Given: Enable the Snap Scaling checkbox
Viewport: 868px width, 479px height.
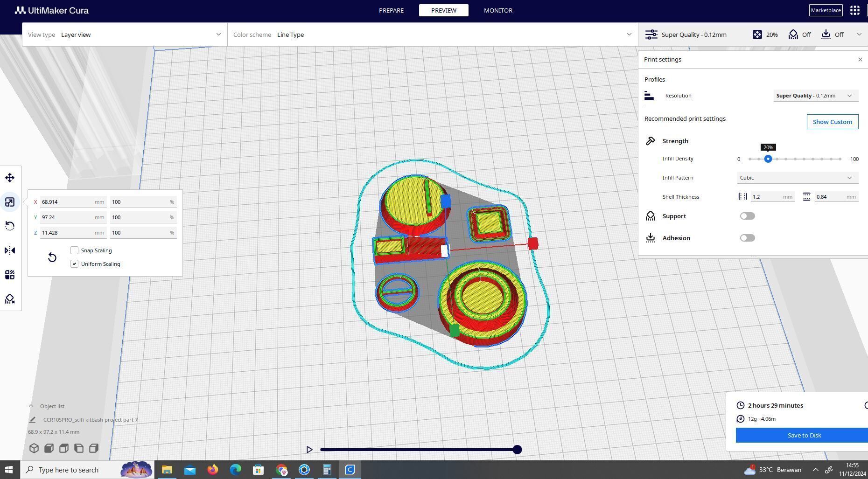Looking at the screenshot, I should click(74, 250).
